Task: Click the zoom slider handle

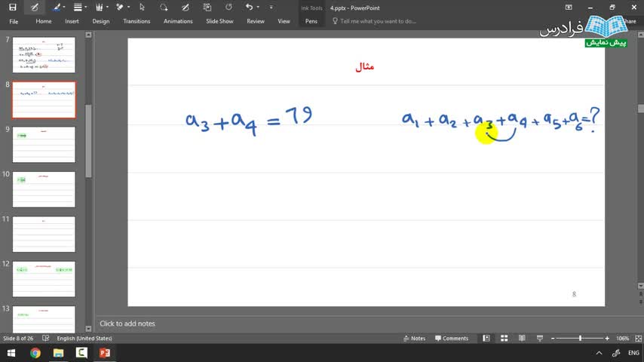Action: (580, 339)
